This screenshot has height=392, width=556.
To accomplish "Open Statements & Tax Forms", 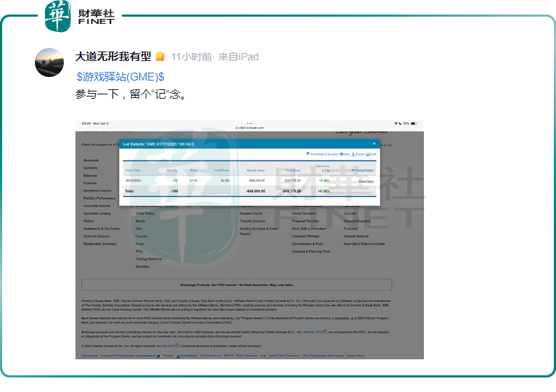I will 102,229.
